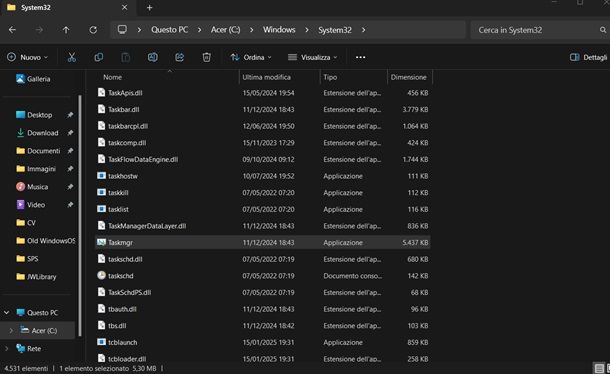The height and width of the screenshot is (374, 610).
Task: Switch to details list view icon
Action: point(599,368)
